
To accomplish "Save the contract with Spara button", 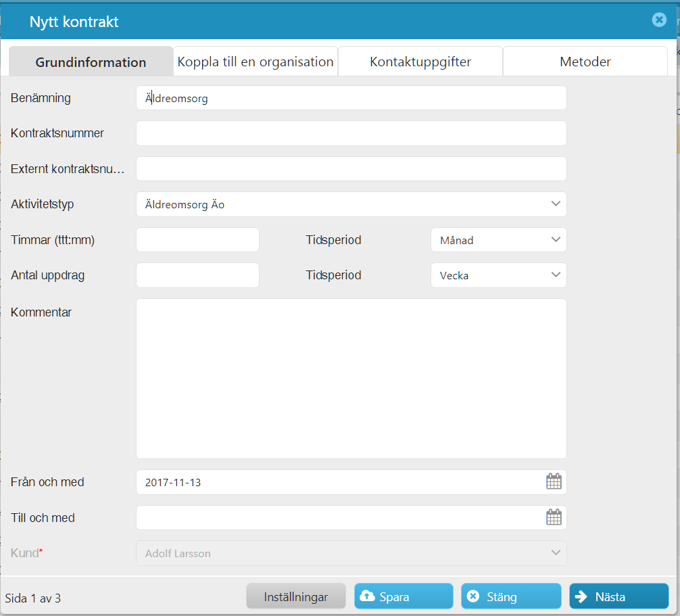I will coord(404,596).
